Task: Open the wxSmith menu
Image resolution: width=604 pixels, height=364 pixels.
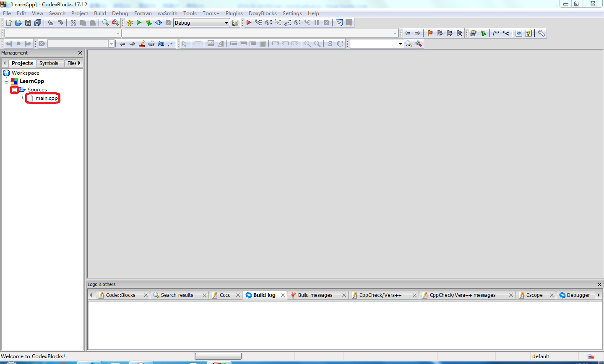Action: coord(167,13)
